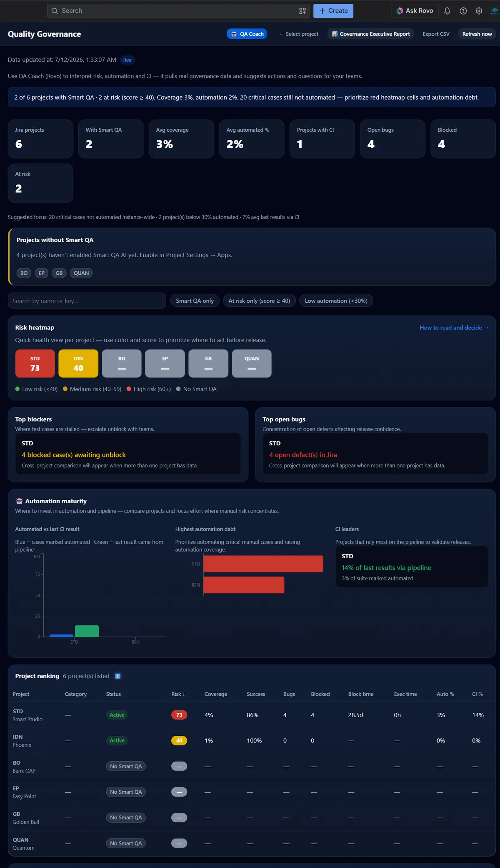500x868 pixels.
Task: Click the STD top blockers card
Action: pyautogui.click(x=128, y=454)
